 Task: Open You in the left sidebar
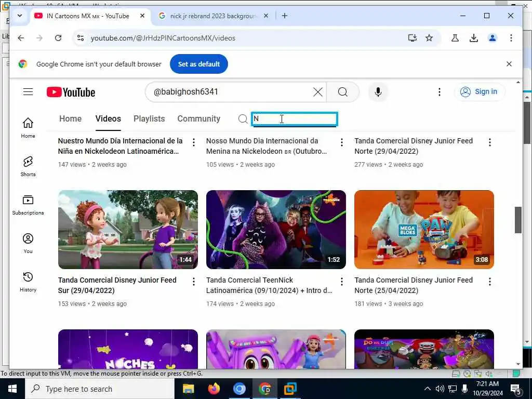click(28, 243)
